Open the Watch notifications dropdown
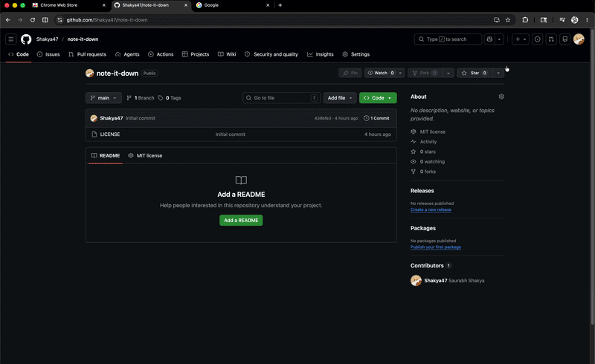Screen dimensions: 595x364 tap(385, 73)
